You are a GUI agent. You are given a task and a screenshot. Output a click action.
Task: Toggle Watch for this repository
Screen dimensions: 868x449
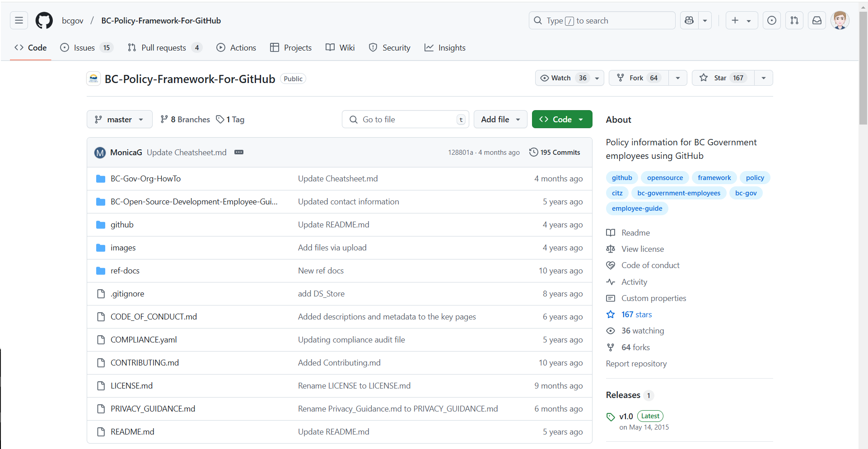563,78
